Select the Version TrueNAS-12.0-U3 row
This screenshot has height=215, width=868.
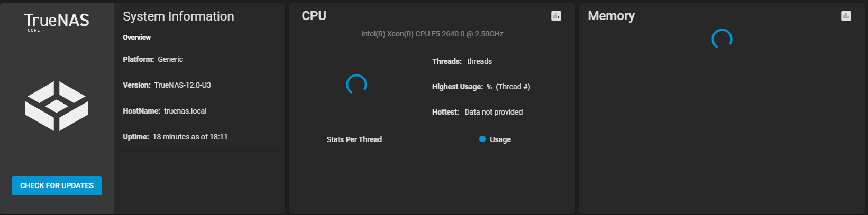(199, 85)
